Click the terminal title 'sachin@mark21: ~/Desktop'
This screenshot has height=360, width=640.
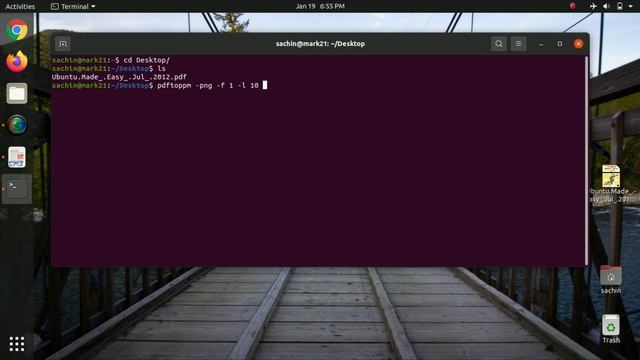(320, 44)
